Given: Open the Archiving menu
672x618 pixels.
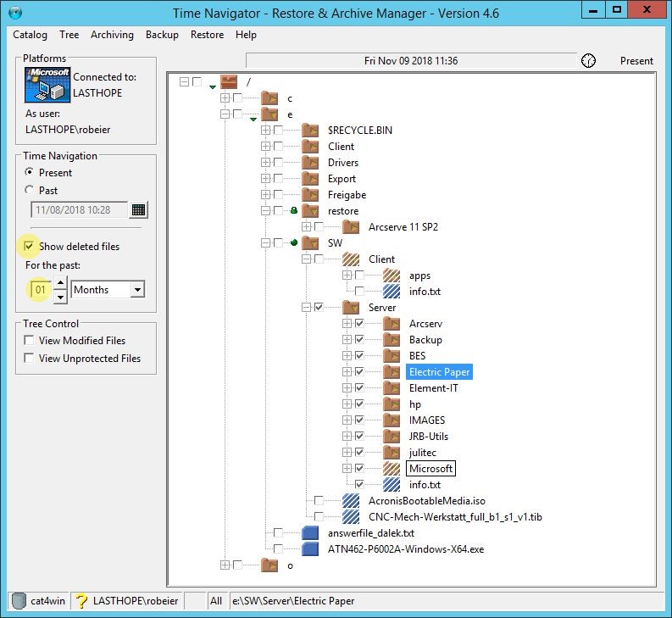Looking at the screenshot, I should click(x=112, y=35).
